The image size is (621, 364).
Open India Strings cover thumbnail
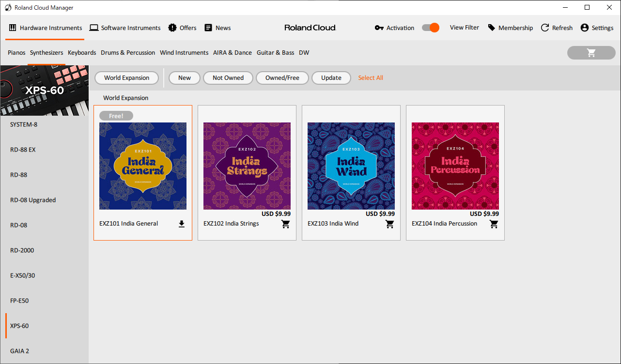click(247, 166)
